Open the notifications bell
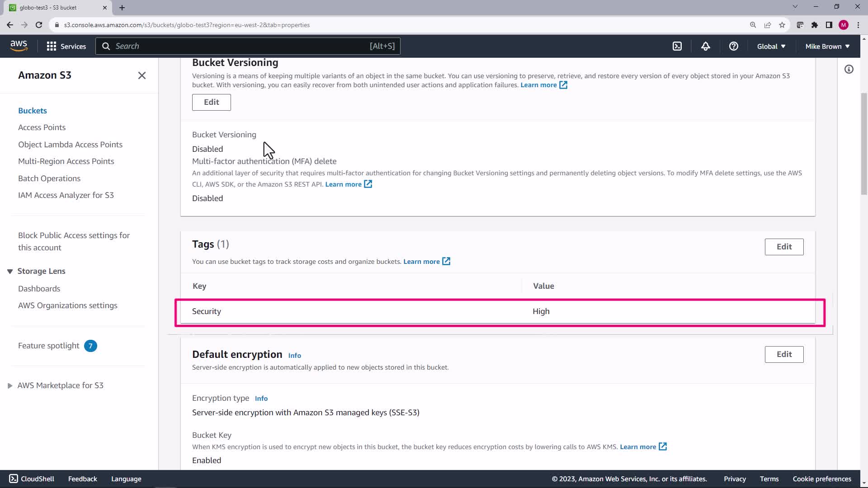 pyautogui.click(x=705, y=46)
